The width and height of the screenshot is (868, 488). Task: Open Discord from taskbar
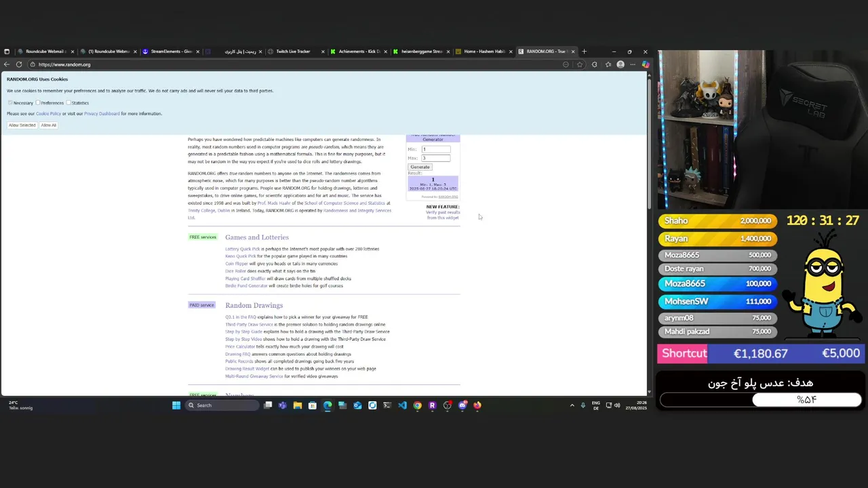point(462,405)
